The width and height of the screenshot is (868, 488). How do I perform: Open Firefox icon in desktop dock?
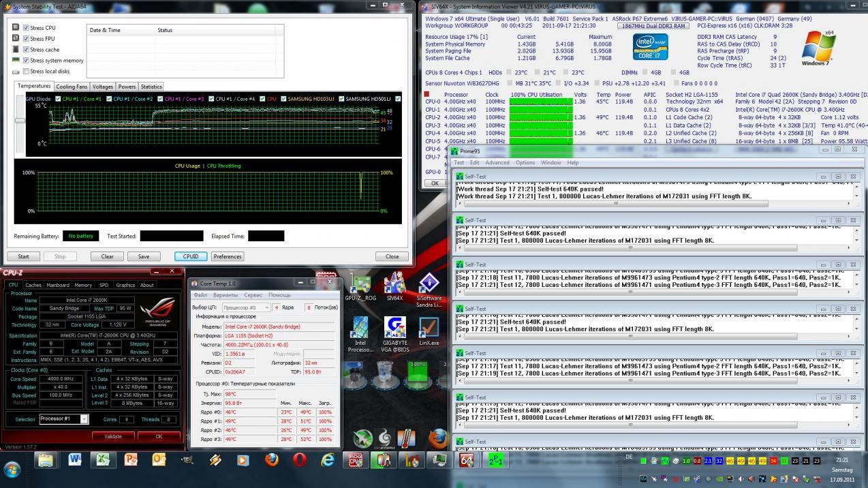pos(438,438)
